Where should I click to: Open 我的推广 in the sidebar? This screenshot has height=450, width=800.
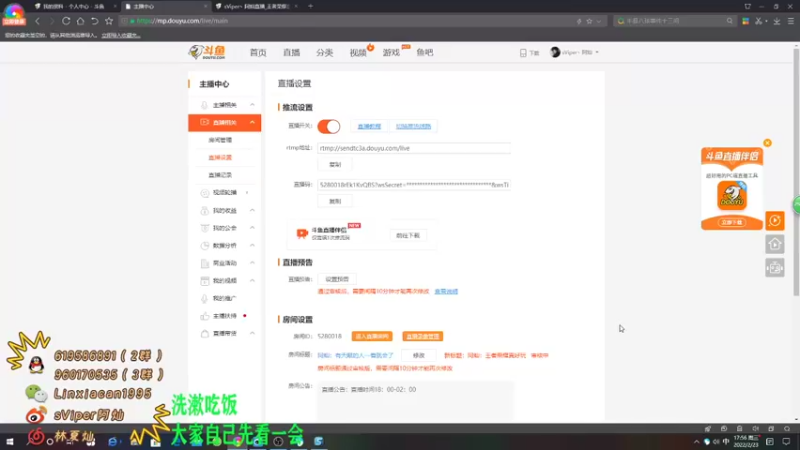224,298
